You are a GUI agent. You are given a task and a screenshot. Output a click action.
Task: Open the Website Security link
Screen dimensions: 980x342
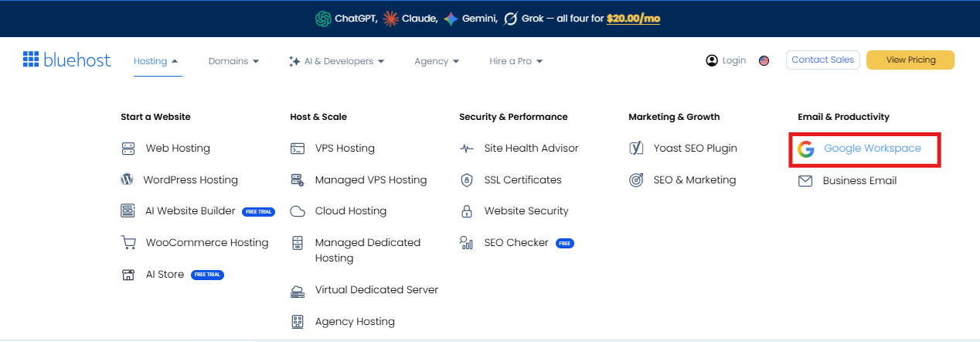pos(526,210)
